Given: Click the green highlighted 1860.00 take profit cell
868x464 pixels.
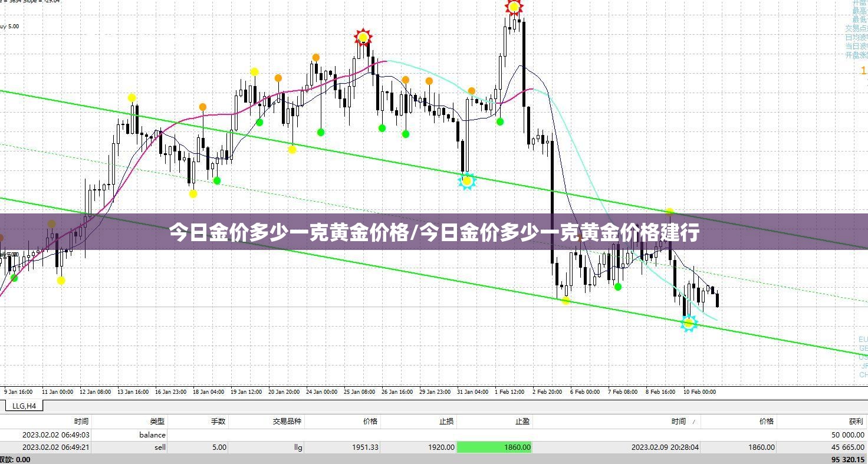Looking at the screenshot, I should 494,447.
